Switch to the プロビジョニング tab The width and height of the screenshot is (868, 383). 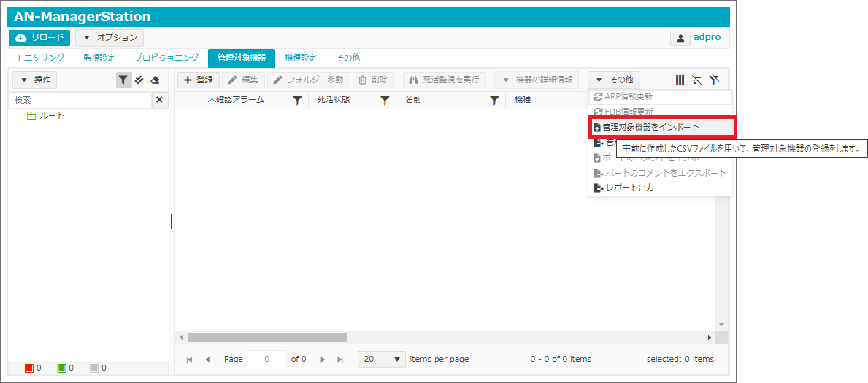166,58
